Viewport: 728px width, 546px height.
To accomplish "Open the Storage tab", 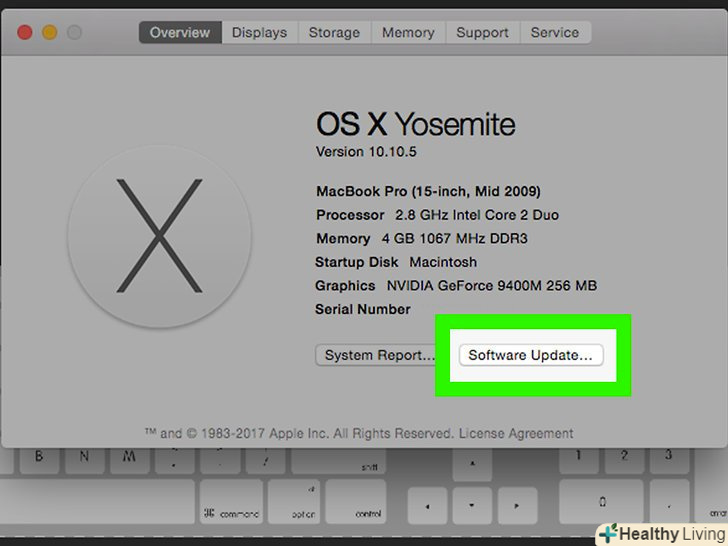I will click(334, 32).
